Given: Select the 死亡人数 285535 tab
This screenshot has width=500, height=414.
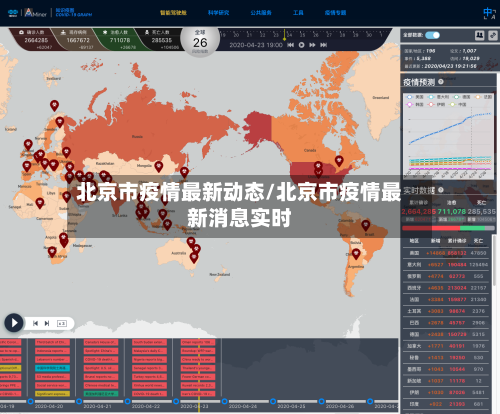Looking at the screenshot, I should pyautogui.click(x=161, y=39).
